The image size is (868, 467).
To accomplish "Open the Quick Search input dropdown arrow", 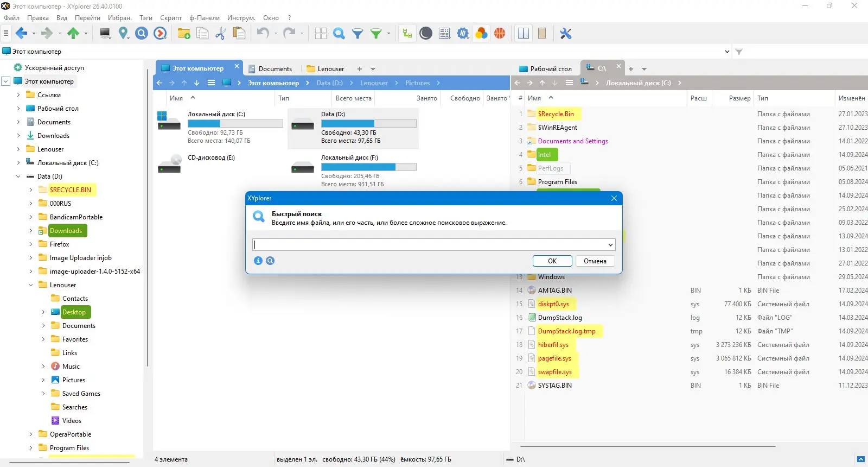I will click(x=610, y=245).
